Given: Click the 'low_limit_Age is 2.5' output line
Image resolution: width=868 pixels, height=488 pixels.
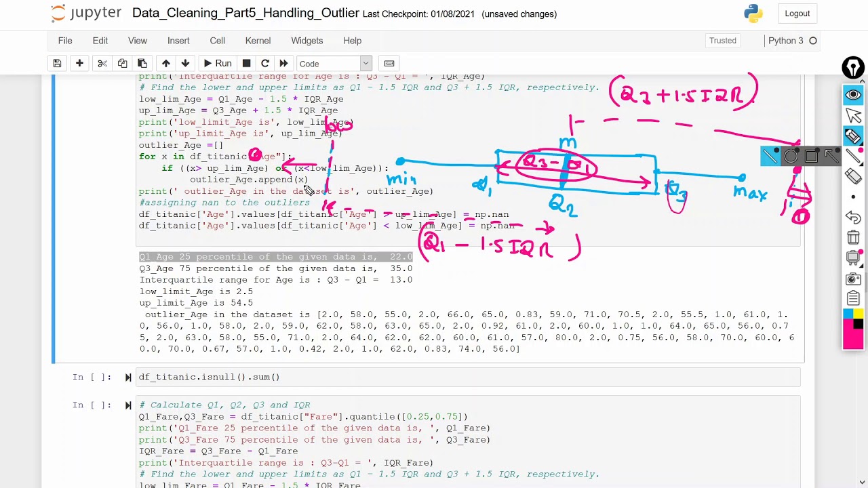Looking at the screenshot, I should pyautogui.click(x=196, y=291).
